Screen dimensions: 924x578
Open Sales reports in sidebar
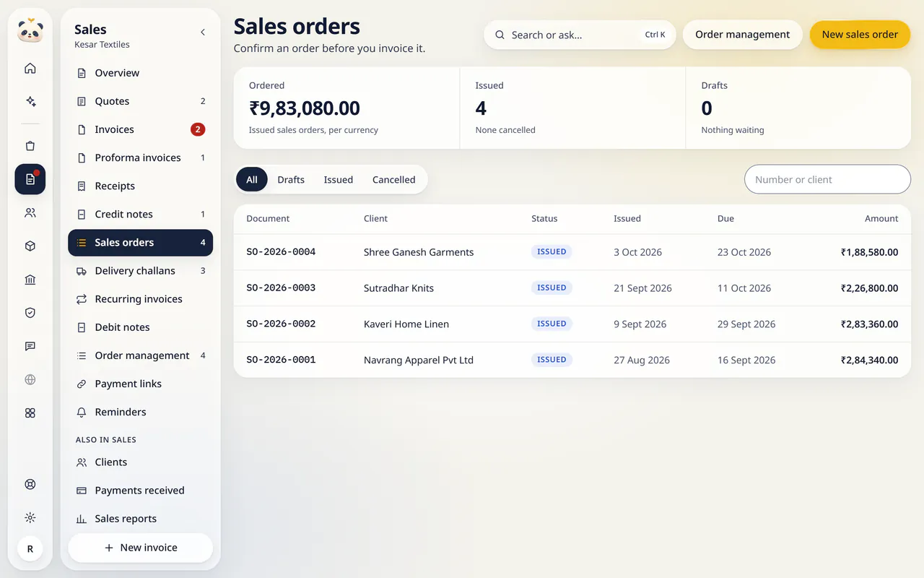pos(140,518)
